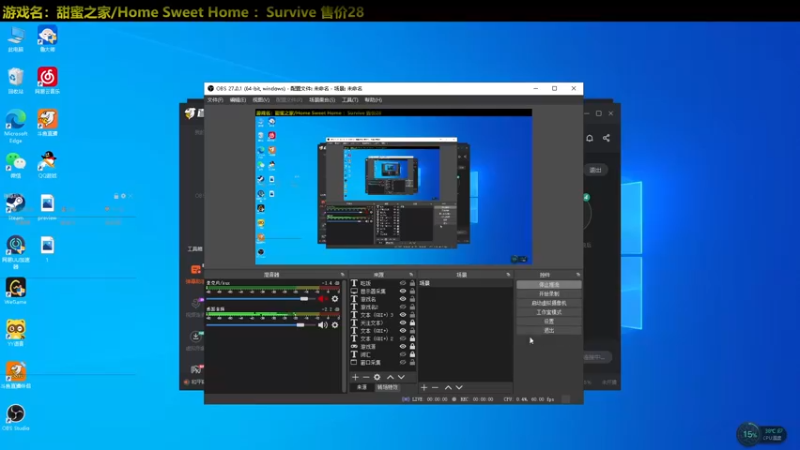The image size is (800, 450).
Task: Click 停止推流 button
Action: [549, 285]
